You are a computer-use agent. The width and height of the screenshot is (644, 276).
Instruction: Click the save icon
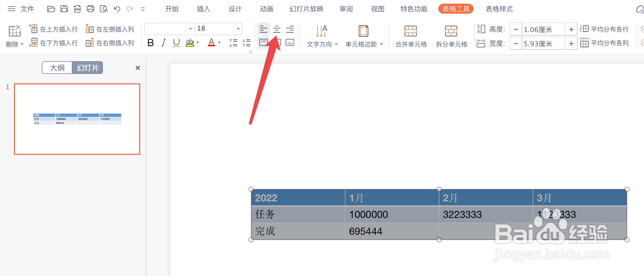click(64, 9)
